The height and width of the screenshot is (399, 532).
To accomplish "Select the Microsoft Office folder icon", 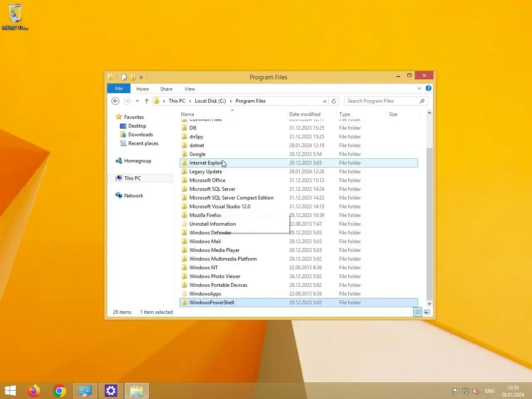I will tap(185, 180).
